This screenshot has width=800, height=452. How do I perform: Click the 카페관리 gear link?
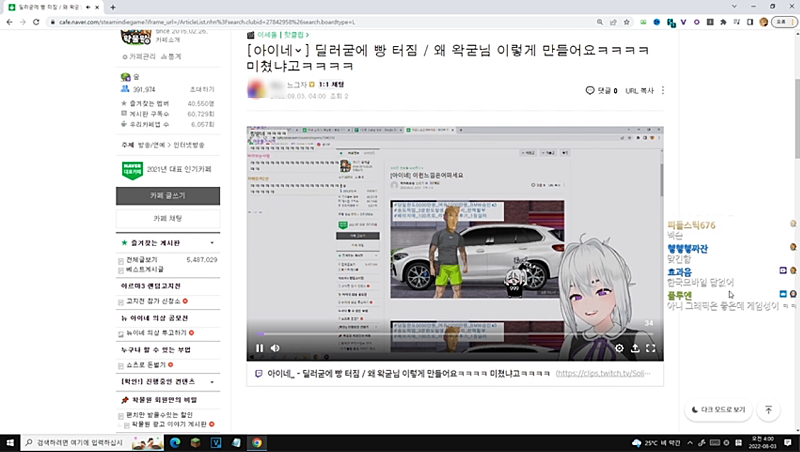click(x=139, y=57)
